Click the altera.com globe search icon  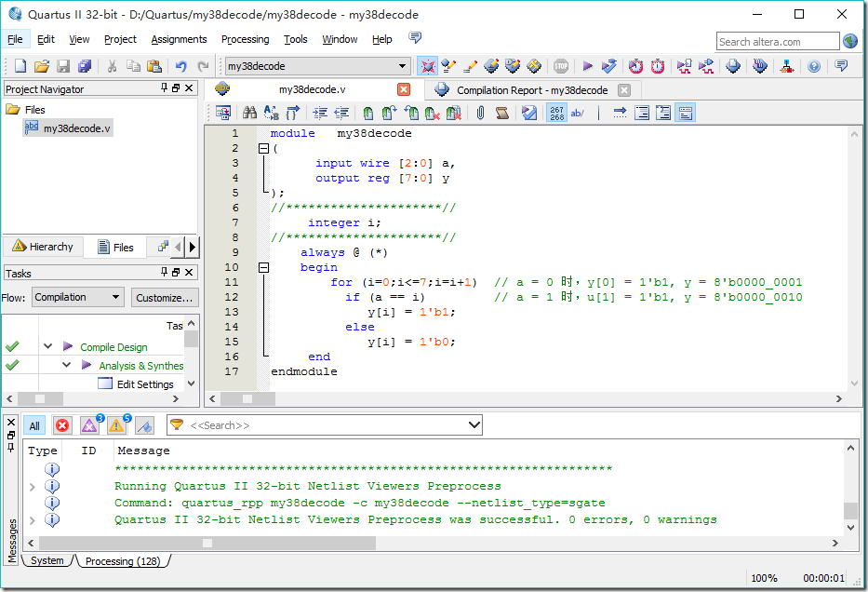coord(850,41)
